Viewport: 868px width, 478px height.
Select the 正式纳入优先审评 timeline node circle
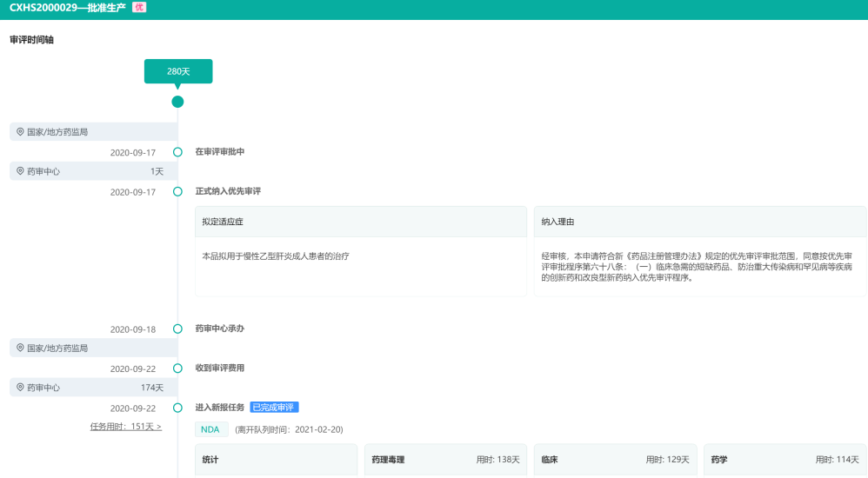point(177,191)
